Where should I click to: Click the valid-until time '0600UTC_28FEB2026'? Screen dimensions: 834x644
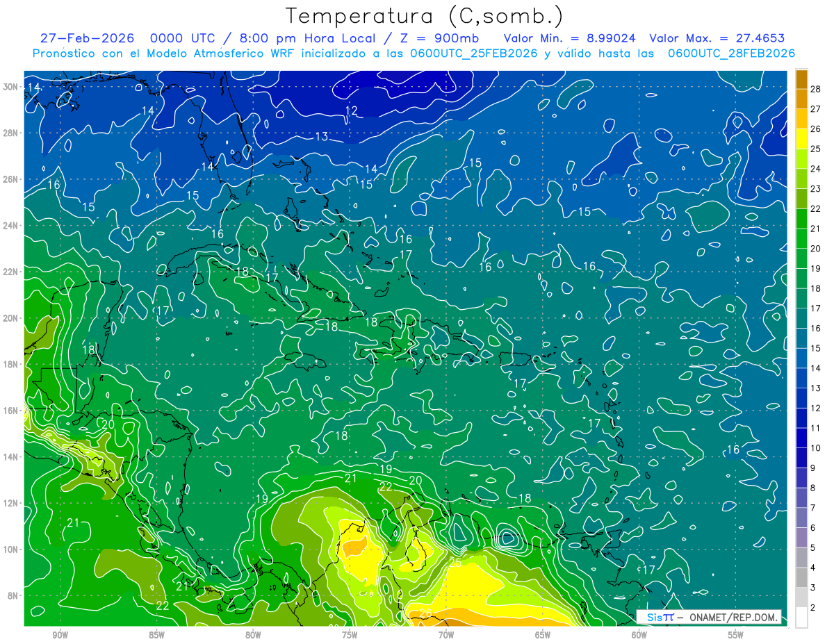click(731, 53)
